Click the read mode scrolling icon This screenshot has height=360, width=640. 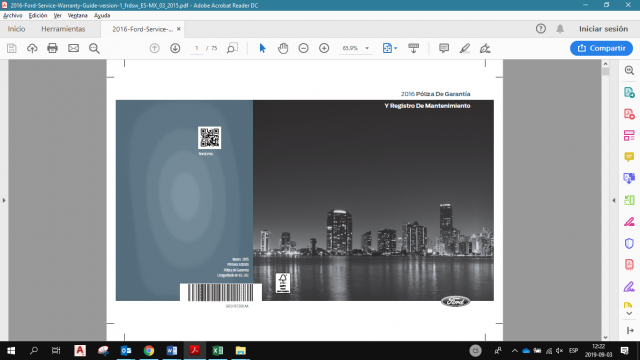pyautogui.click(x=413, y=48)
